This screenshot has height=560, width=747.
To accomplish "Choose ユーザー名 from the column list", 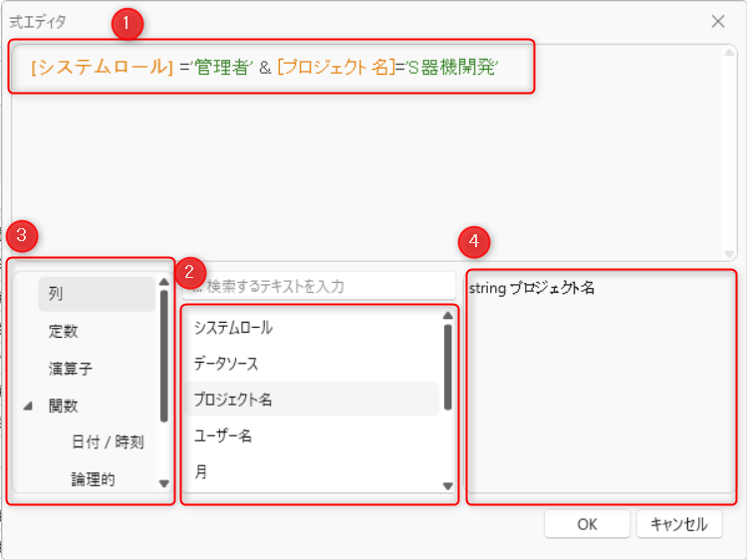I will (x=223, y=435).
